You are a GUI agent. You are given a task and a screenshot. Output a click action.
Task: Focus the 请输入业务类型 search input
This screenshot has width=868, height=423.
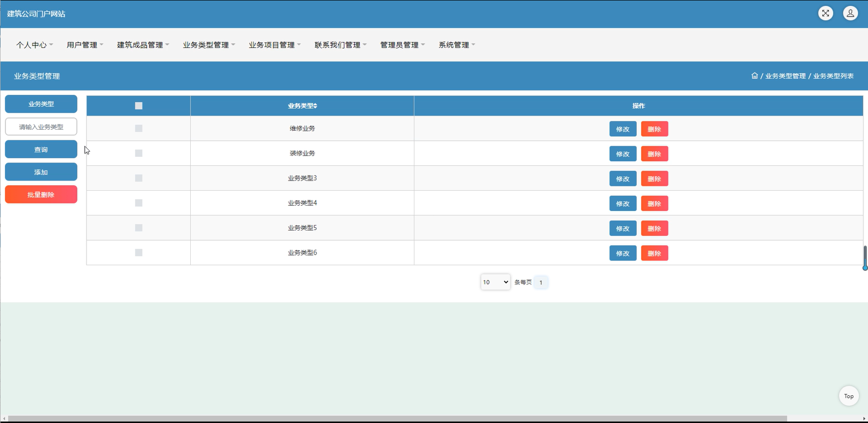pyautogui.click(x=41, y=127)
